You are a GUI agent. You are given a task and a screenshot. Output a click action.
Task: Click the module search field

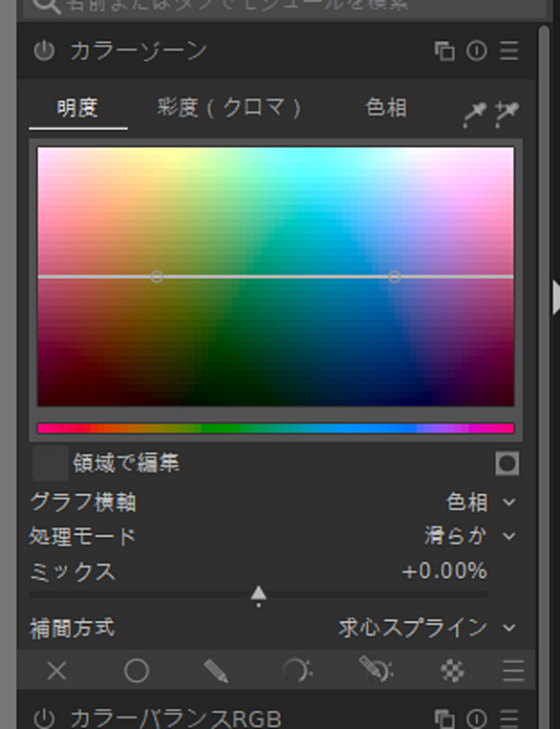(x=284, y=7)
